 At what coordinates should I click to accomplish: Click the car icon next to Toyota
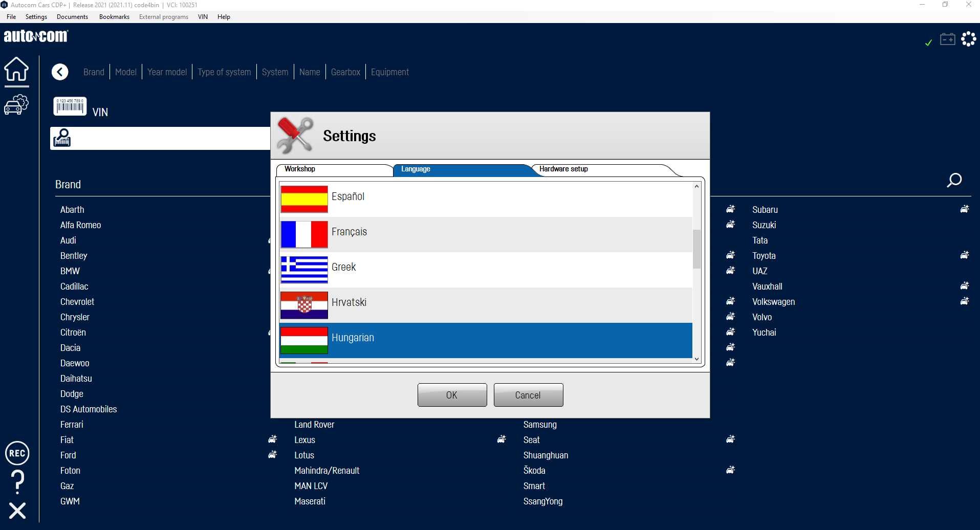click(965, 255)
